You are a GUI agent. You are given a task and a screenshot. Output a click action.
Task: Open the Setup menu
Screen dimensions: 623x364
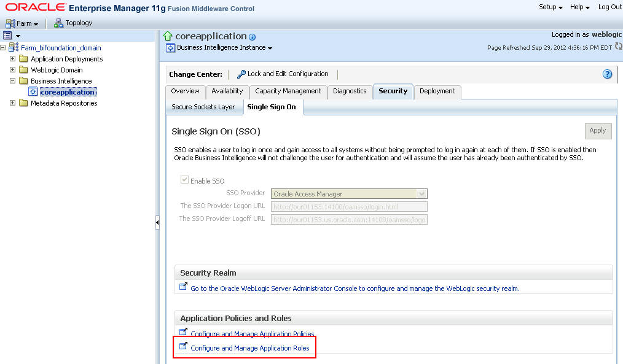pos(551,7)
